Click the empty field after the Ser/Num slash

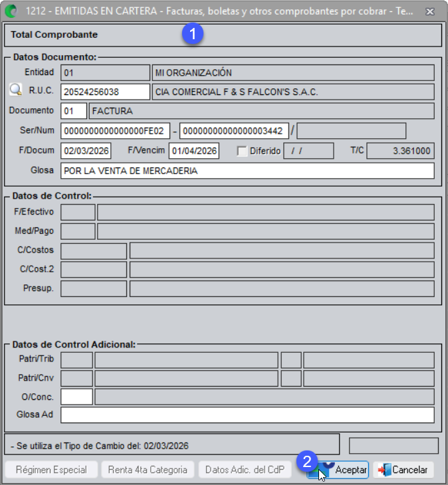351,131
